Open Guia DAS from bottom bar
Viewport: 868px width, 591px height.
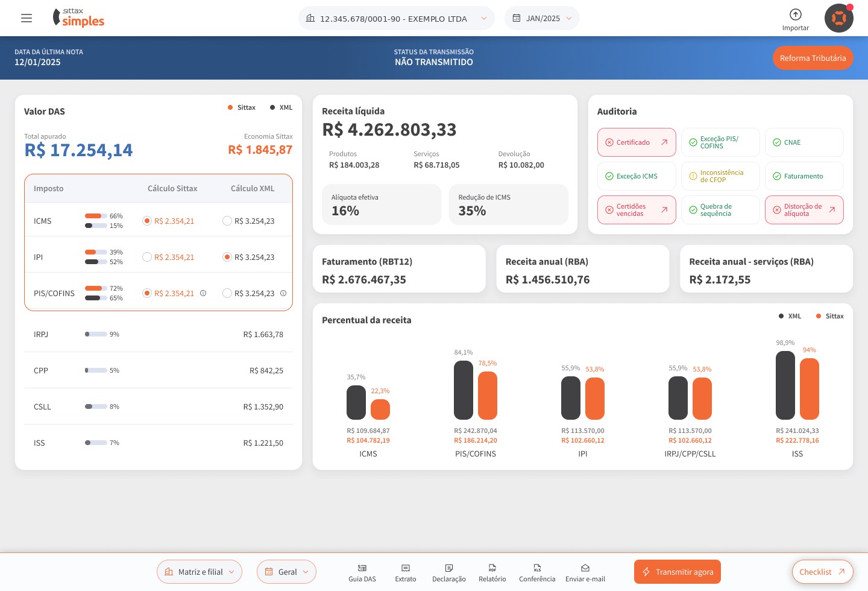[362, 573]
